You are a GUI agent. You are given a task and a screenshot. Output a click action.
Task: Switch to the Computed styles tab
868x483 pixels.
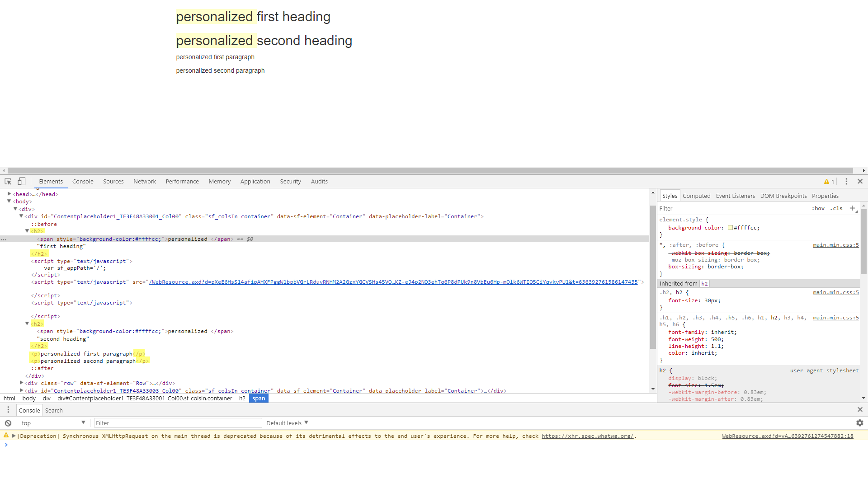pyautogui.click(x=696, y=196)
